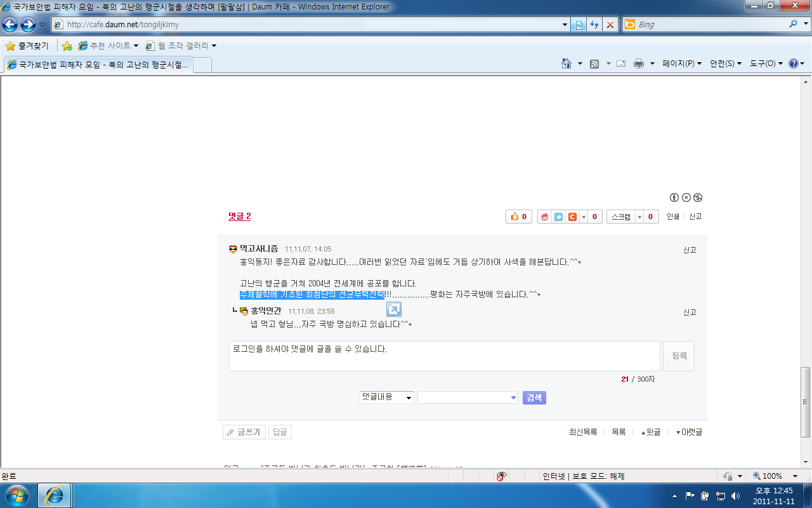Click the orange C share icon
Image resolution: width=812 pixels, height=508 pixels.
pyautogui.click(x=572, y=217)
